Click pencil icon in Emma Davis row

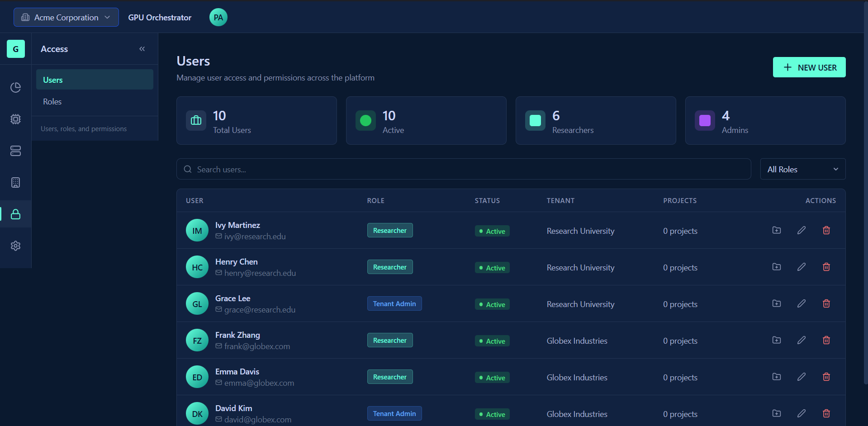(801, 377)
